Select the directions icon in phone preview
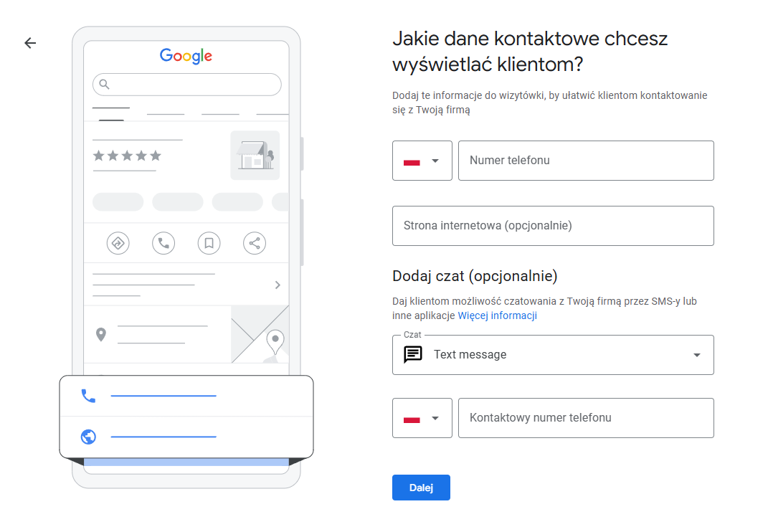The height and width of the screenshot is (532, 768). pyautogui.click(x=118, y=243)
